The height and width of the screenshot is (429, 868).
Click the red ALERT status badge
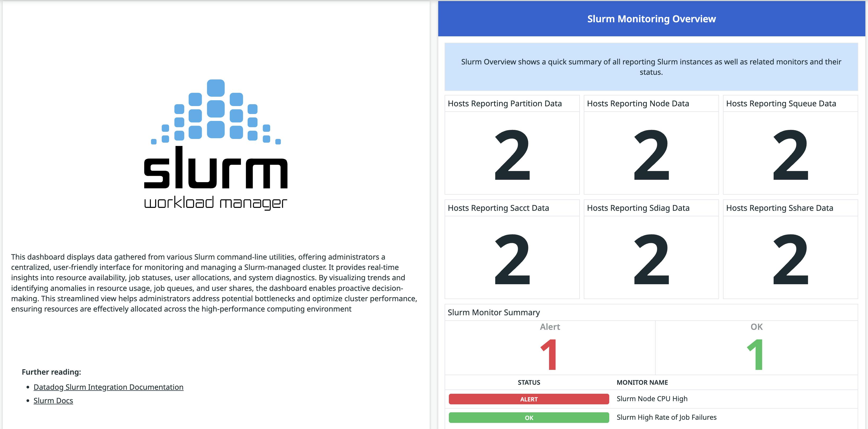tap(529, 399)
